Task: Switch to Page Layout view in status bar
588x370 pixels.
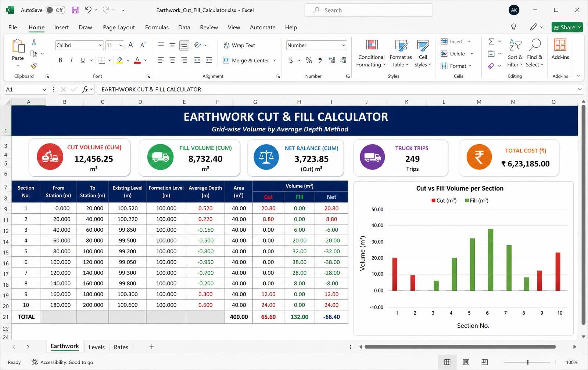Action: [x=466, y=362]
